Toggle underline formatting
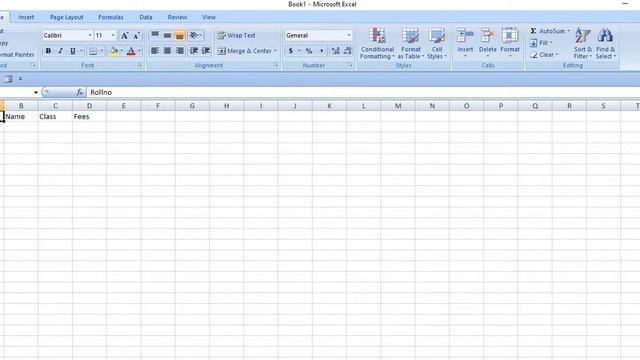 pos(73,51)
